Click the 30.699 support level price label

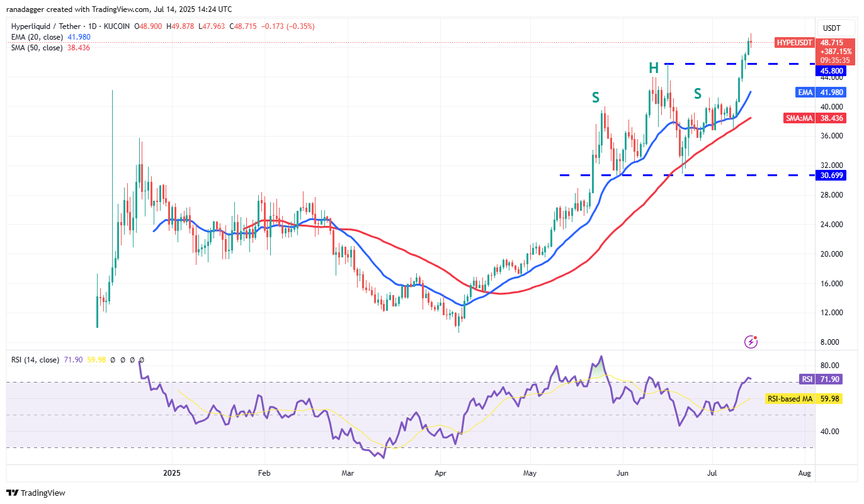[830, 175]
